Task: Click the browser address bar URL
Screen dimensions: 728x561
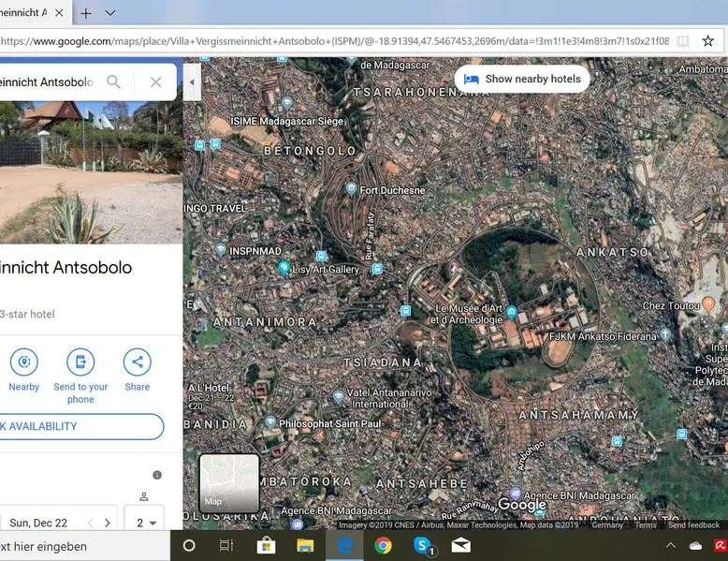Action: click(334, 41)
